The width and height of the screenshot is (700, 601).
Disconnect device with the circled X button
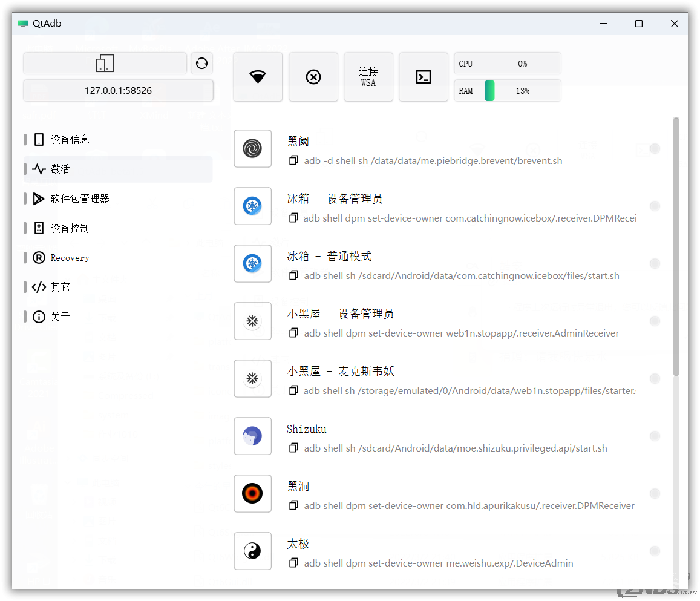313,77
